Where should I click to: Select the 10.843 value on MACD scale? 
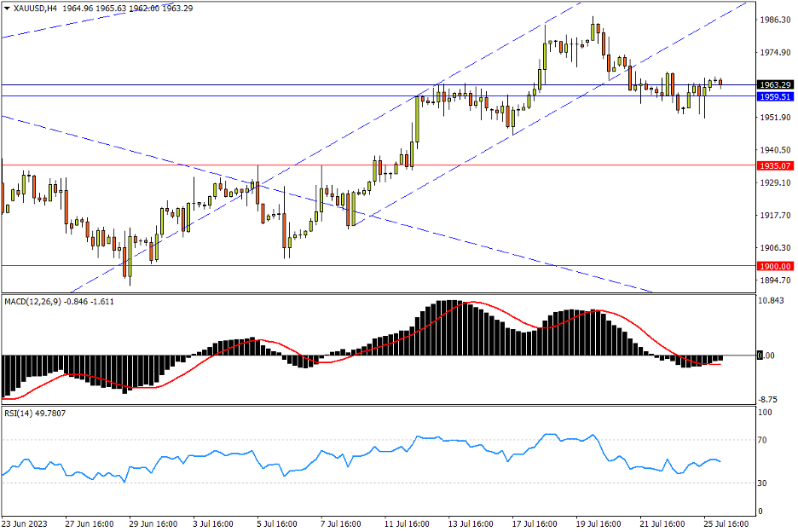pos(772,301)
